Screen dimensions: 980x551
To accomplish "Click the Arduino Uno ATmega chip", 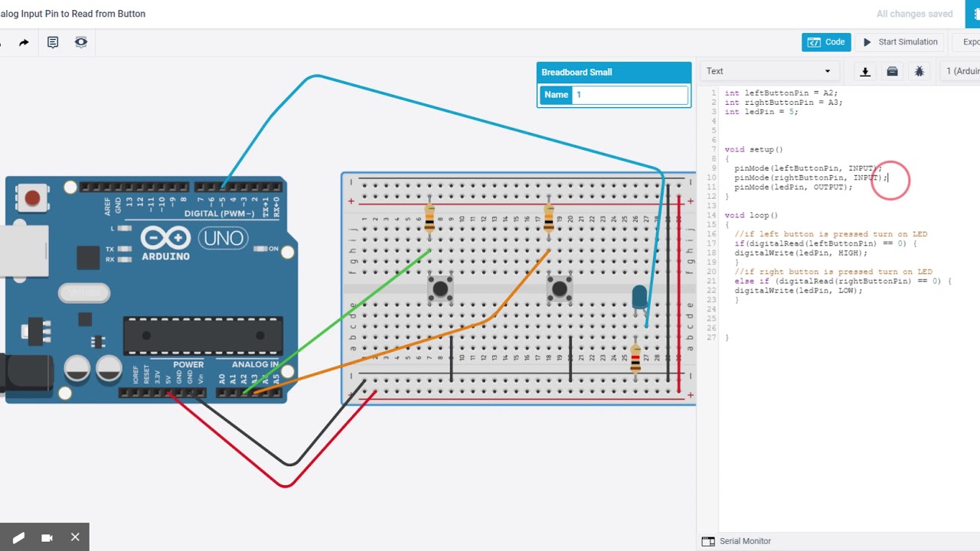I will [x=203, y=336].
